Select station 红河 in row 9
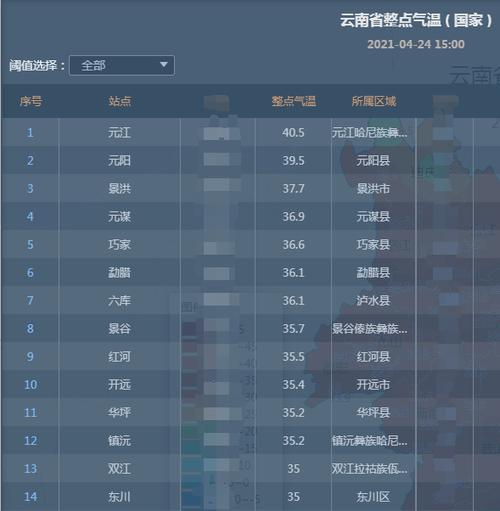 (x=119, y=357)
